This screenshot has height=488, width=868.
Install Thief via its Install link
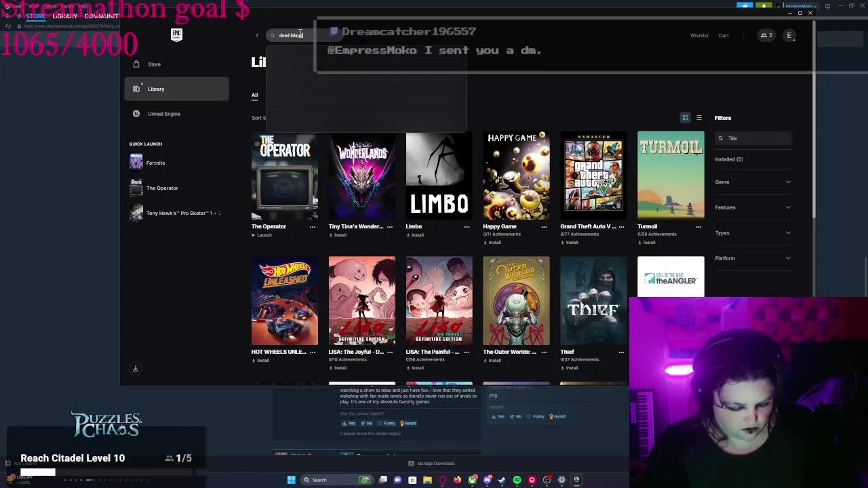pyautogui.click(x=570, y=368)
